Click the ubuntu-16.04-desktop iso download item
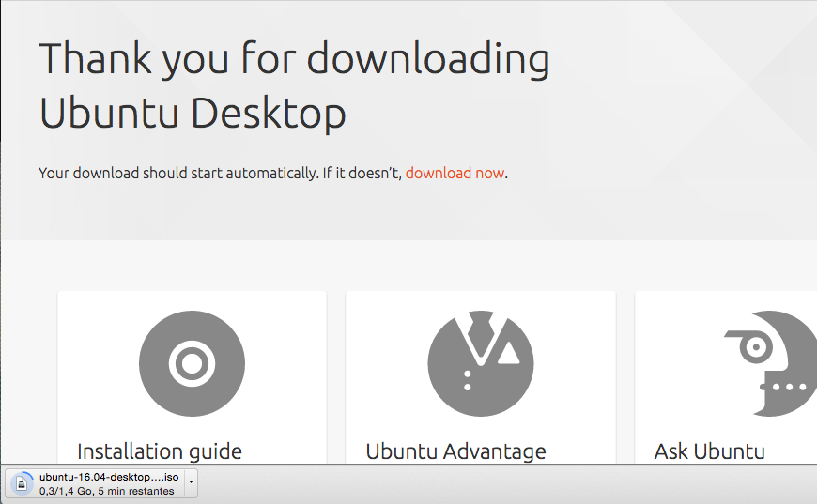 (x=95, y=483)
